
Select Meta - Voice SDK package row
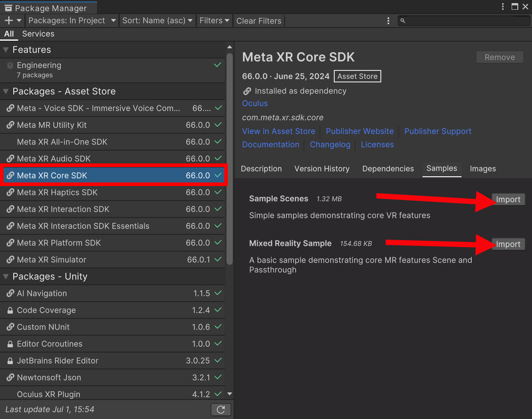point(113,108)
